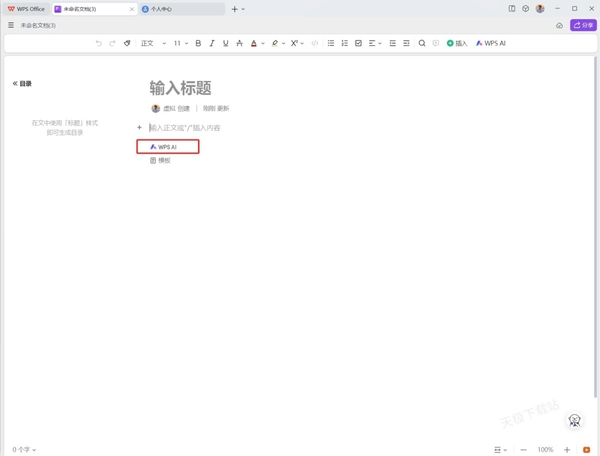Image resolution: width=600 pixels, height=456 pixels.
Task: Open the user avatar in title bar
Action: click(540, 9)
